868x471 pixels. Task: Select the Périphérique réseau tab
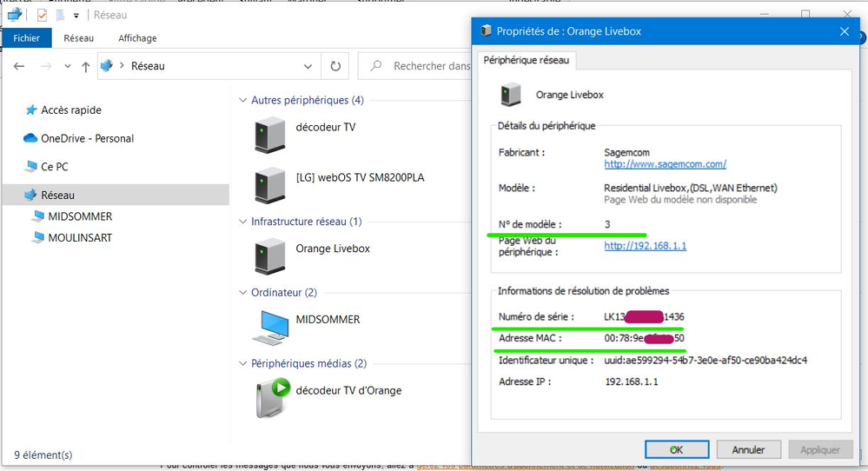pyautogui.click(x=527, y=60)
